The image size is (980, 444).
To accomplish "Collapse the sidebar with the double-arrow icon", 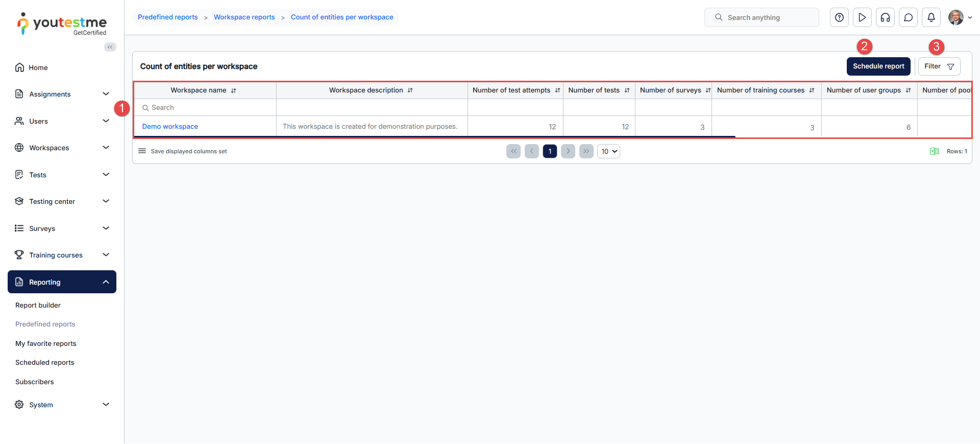I will coord(110,47).
